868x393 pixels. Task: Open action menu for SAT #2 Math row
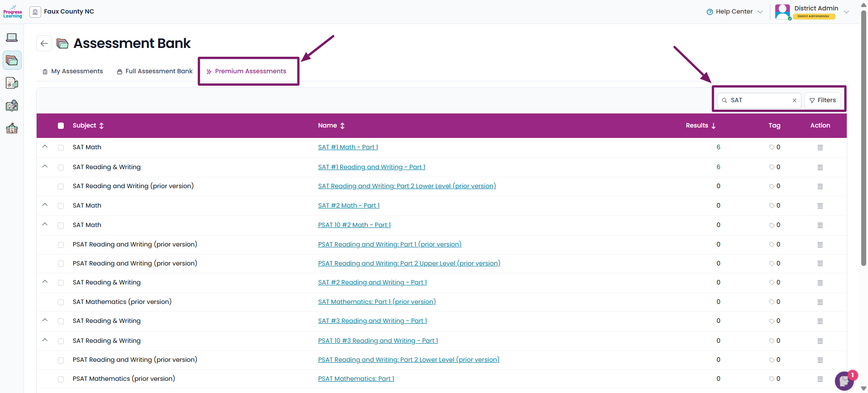pyautogui.click(x=820, y=206)
